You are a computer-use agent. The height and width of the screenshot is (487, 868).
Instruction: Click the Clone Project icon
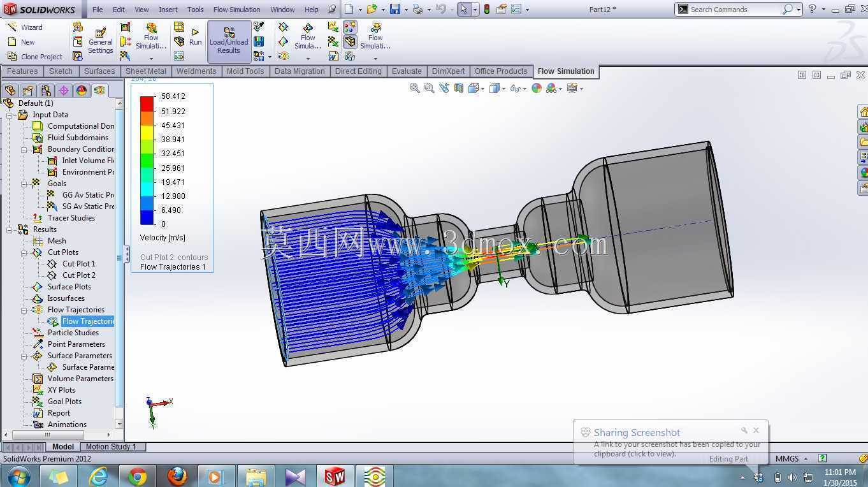click(12, 57)
